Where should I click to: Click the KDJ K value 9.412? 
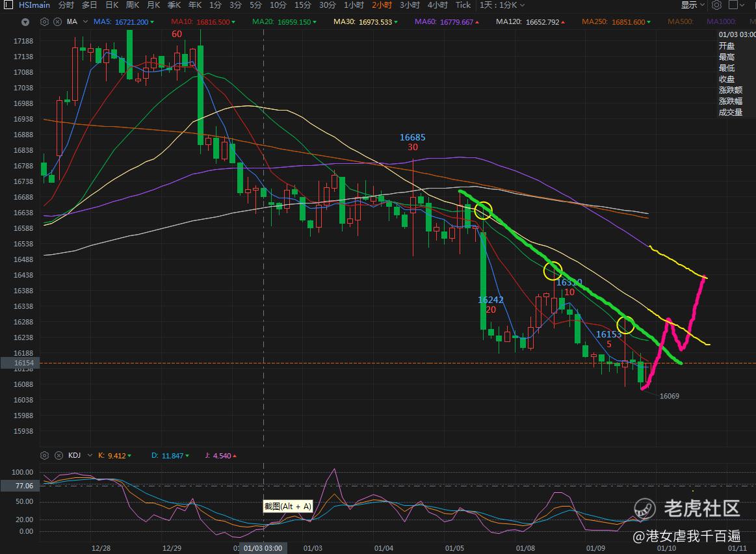pyautogui.click(x=116, y=456)
